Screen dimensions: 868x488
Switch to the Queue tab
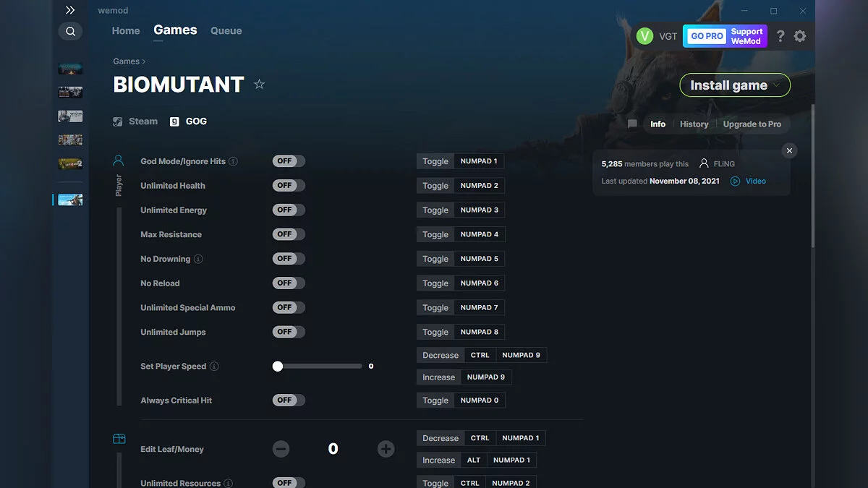tap(226, 31)
